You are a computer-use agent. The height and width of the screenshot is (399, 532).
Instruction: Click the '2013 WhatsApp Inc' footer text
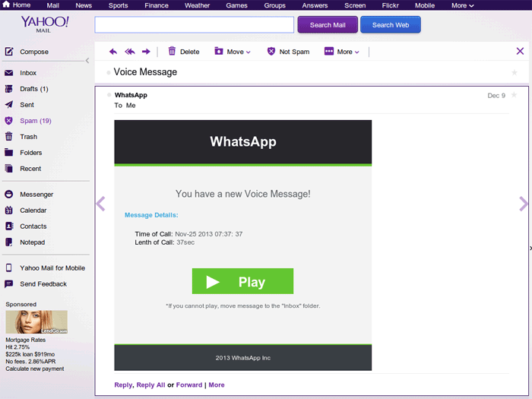click(243, 358)
